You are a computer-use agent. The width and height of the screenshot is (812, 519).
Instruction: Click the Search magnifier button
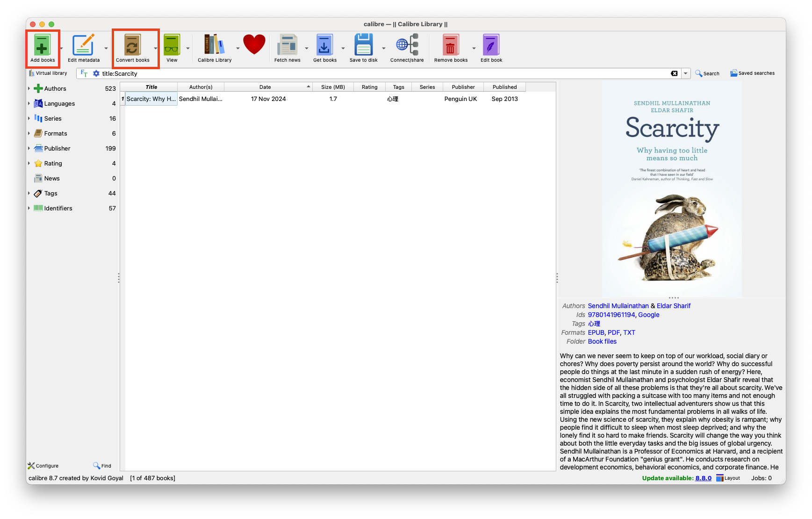[707, 73]
